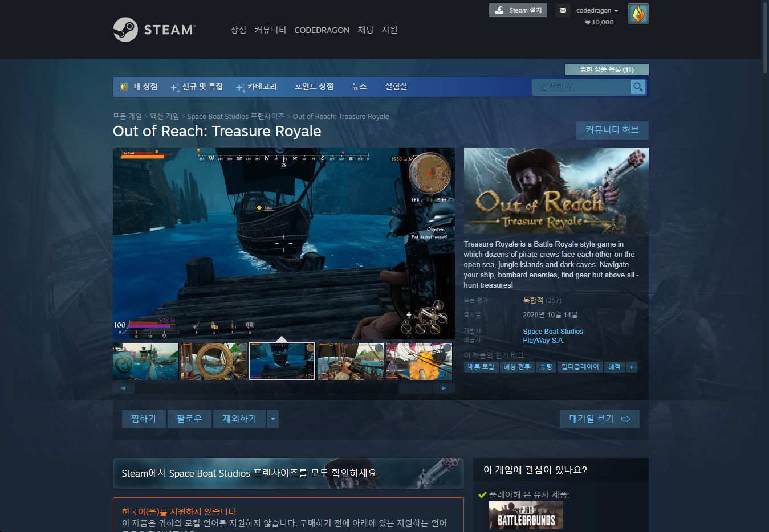This screenshot has width=769, height=532.
Task: Open the 실험실 tab
Action: point(396,87)
